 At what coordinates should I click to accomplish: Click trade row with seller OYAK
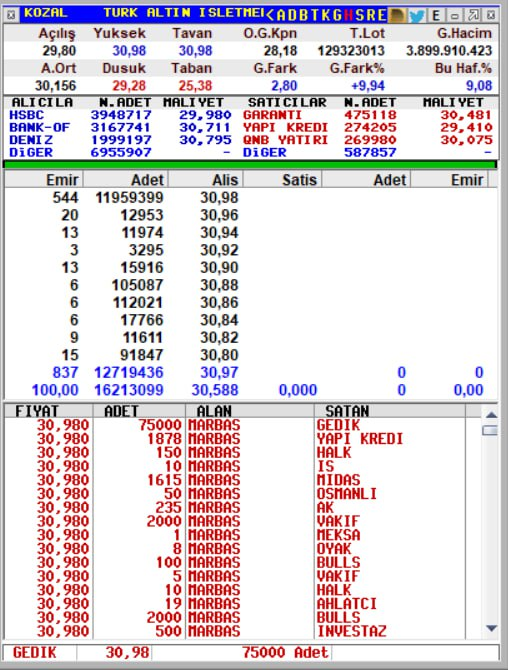click(234, 549)
